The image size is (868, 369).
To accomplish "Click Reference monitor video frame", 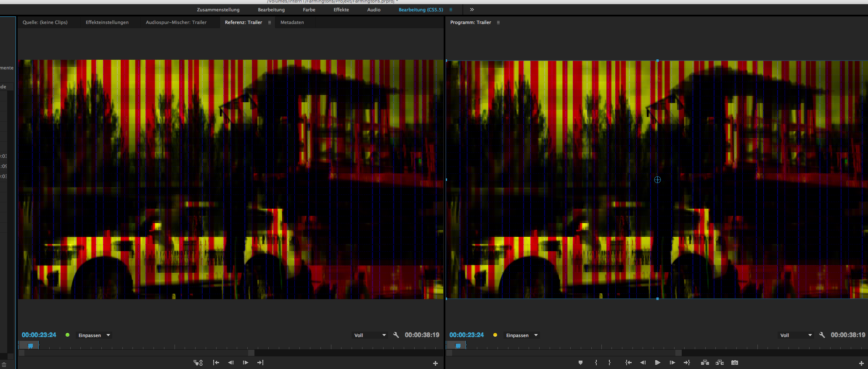I will pos(230,179).
